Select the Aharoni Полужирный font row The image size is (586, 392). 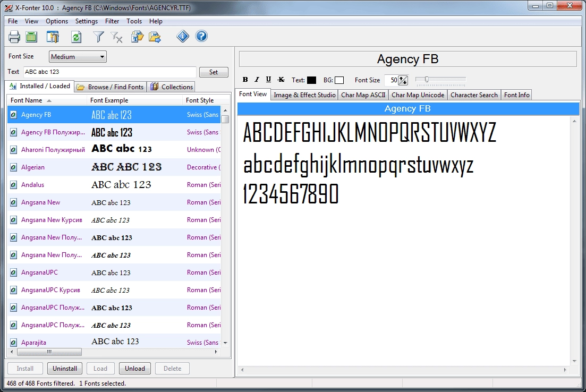[x=114, y=149]
